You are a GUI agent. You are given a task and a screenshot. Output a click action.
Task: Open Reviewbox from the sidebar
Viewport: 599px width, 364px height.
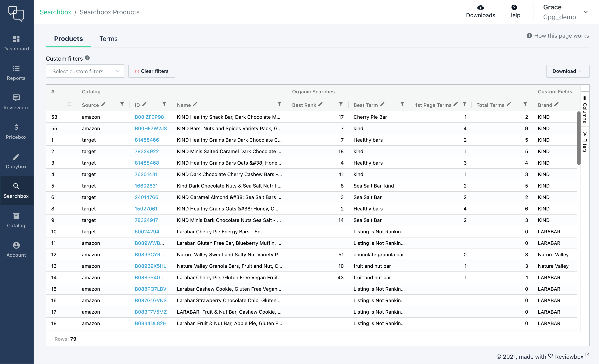(16, 98)
